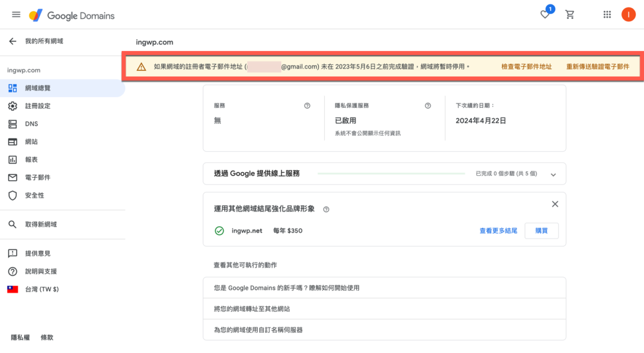Close the 運用其他網域結尾 card
This screenshot has width=644, height=353.
pyautogui.click(x=555, y=204)
